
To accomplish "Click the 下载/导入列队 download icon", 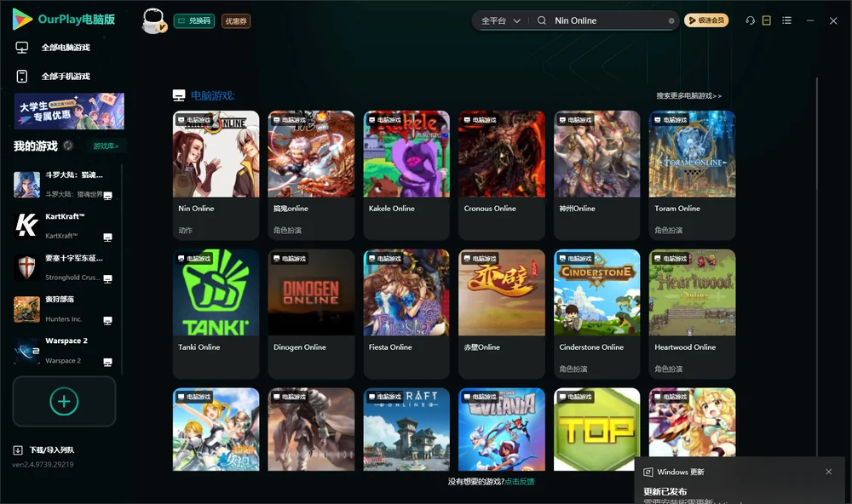I will 18,450.
